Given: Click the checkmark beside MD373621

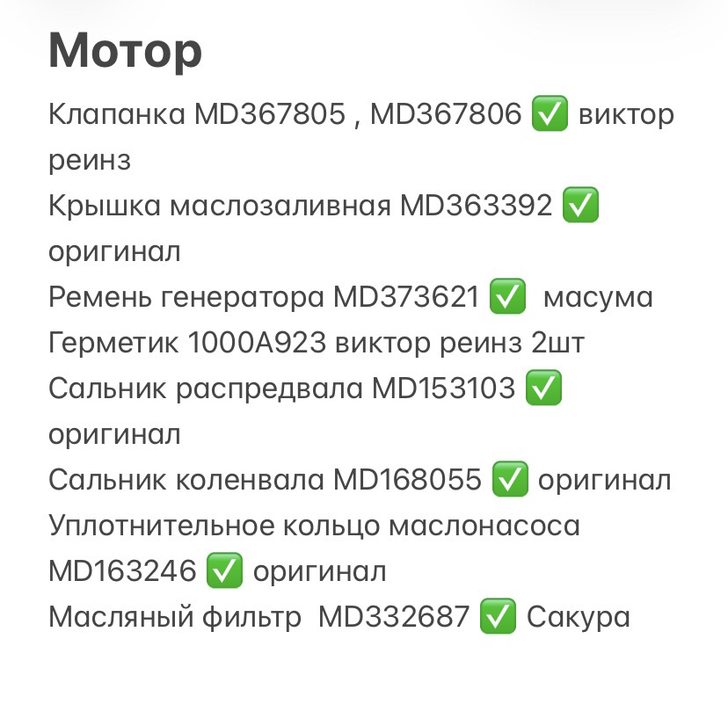Looking at the screenshot, I should coord(506,298).
